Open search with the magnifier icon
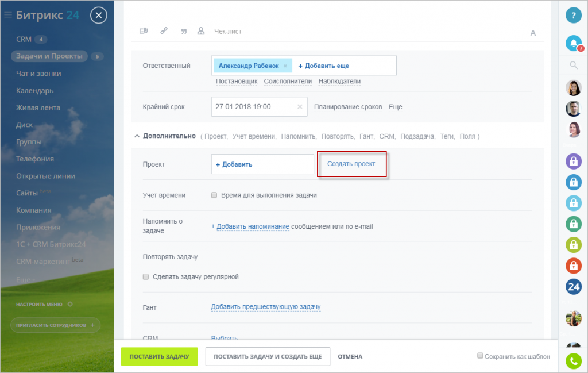This screenshot has width=588, height=373. pos(574,65)
